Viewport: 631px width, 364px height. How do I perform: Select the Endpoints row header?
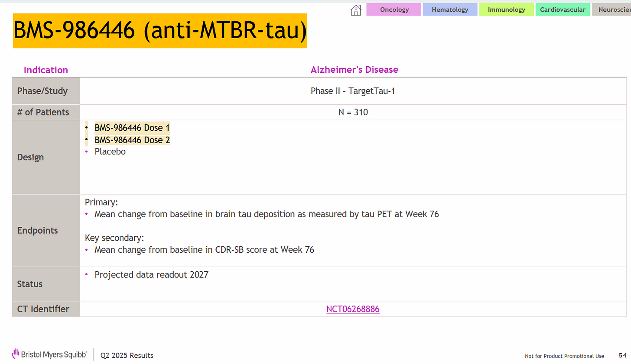point(46,230)
